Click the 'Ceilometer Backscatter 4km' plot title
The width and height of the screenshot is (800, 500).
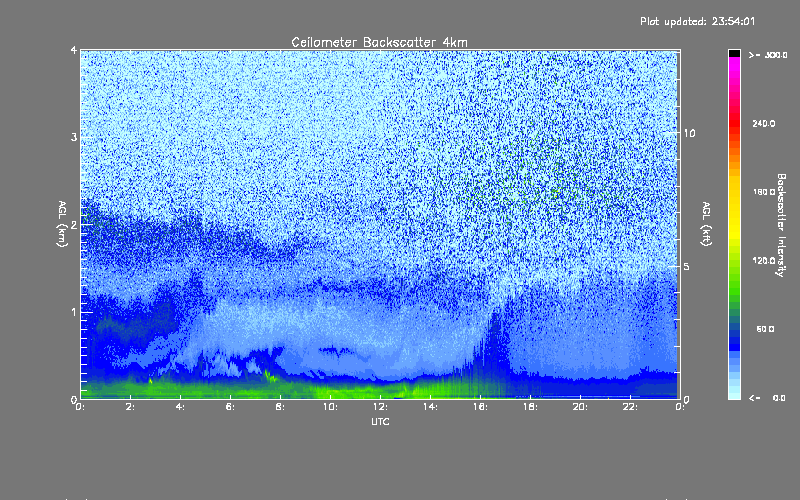(x=379, y=42)
